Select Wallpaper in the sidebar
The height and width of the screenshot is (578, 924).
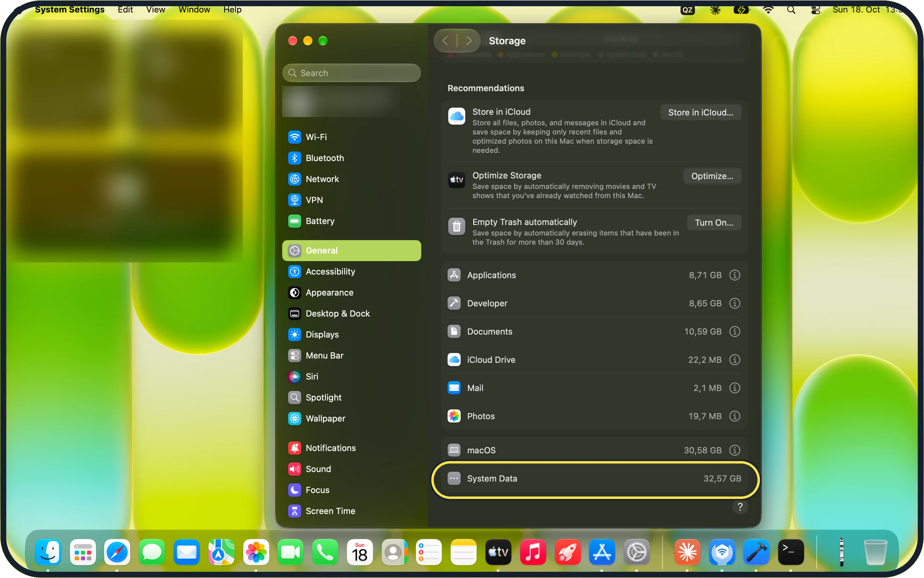tap(351, 419)
